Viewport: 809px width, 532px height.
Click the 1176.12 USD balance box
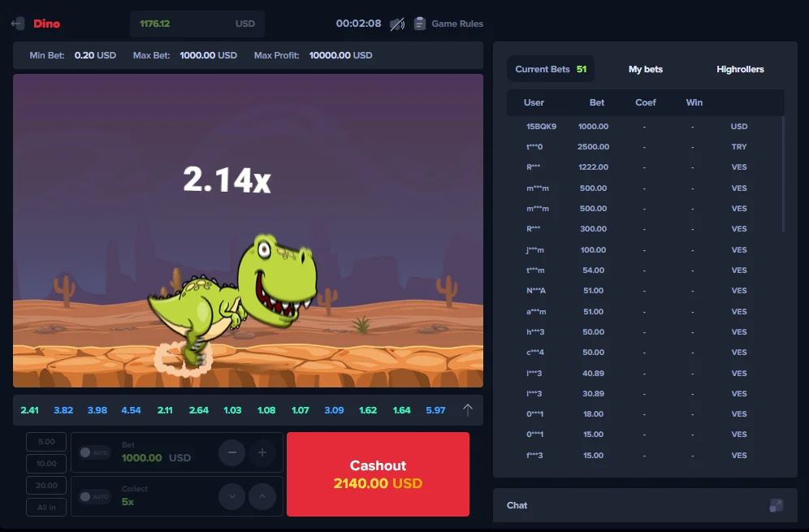pos(197,24)
